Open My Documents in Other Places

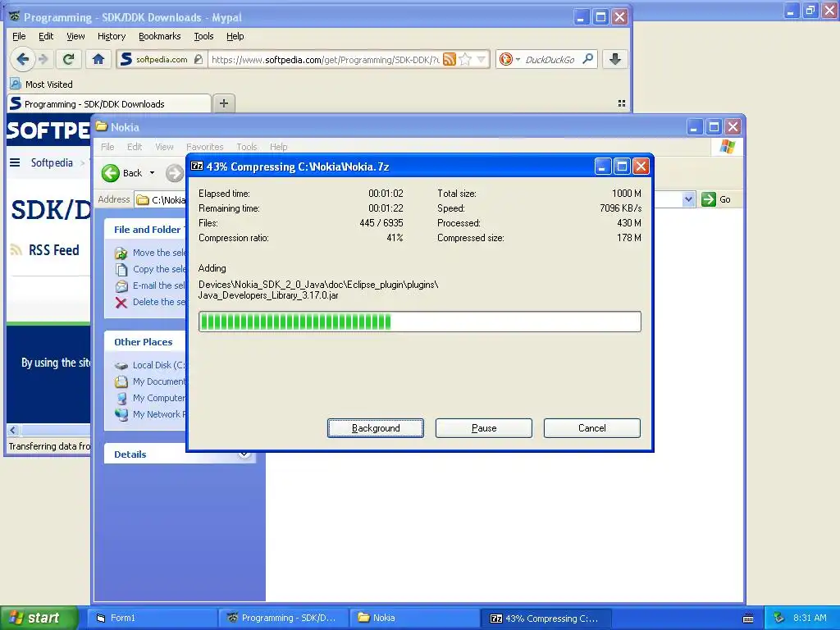point(150,381)
